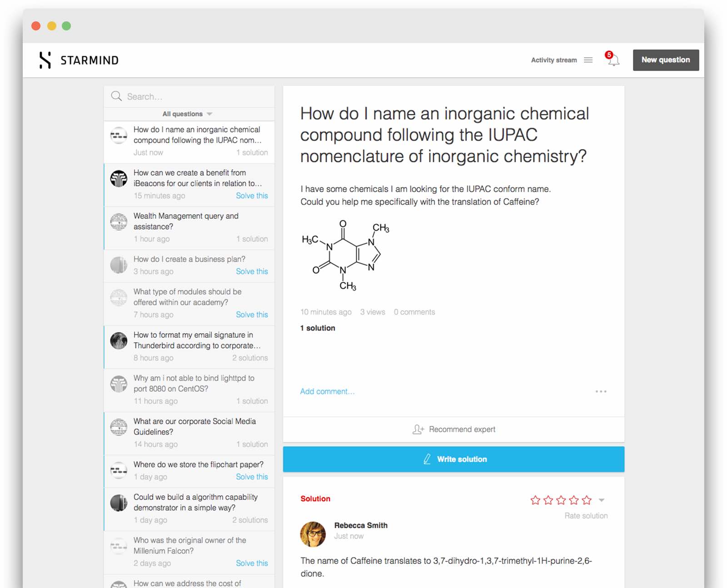Image resolution: width=727 pixels, height=588 pixels.
Task: Click the pencil icon on Write solution
Action: 427,459
